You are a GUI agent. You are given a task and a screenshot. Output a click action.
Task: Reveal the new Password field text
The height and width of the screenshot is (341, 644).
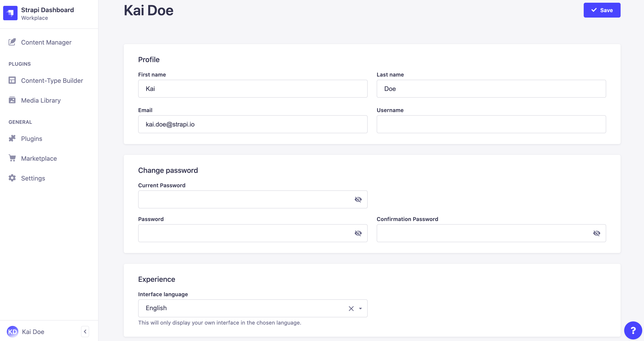pos(358,233)
